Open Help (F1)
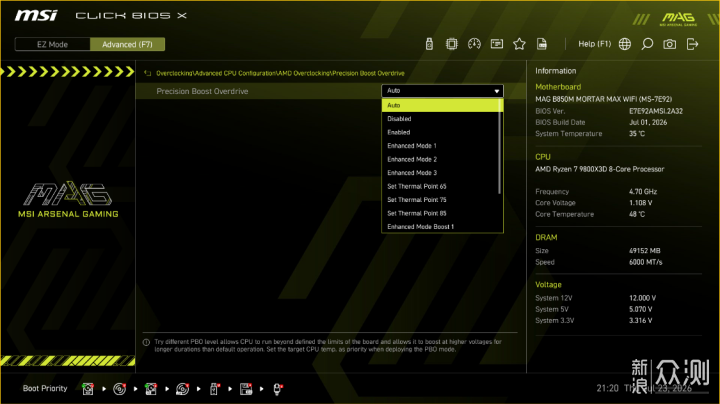This screenshot has height=404, width=720. (x=595, y=44)
